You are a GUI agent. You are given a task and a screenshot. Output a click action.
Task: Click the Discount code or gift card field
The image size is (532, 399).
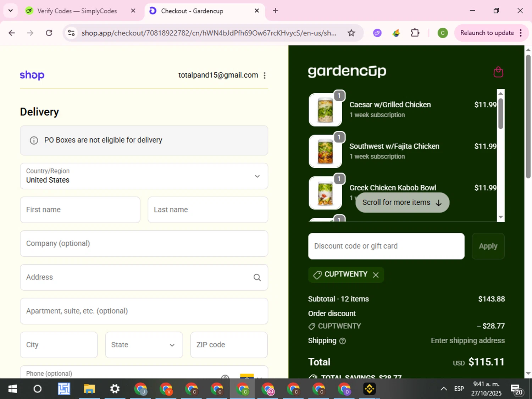click(x=386, y=246)
